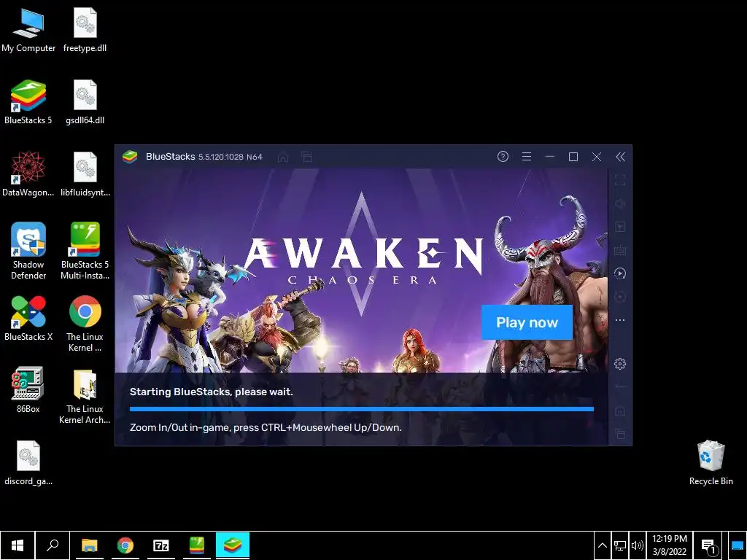Click the dimmed circular sync icon in sidebar

[x=620, y=297]
